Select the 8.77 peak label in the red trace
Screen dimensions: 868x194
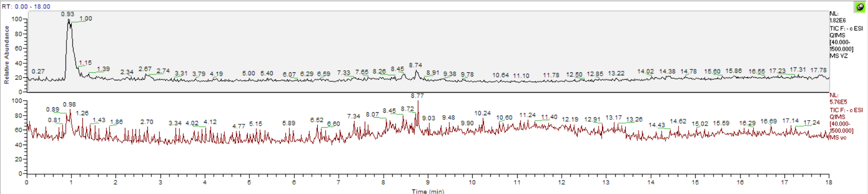[x=417, y=96]
